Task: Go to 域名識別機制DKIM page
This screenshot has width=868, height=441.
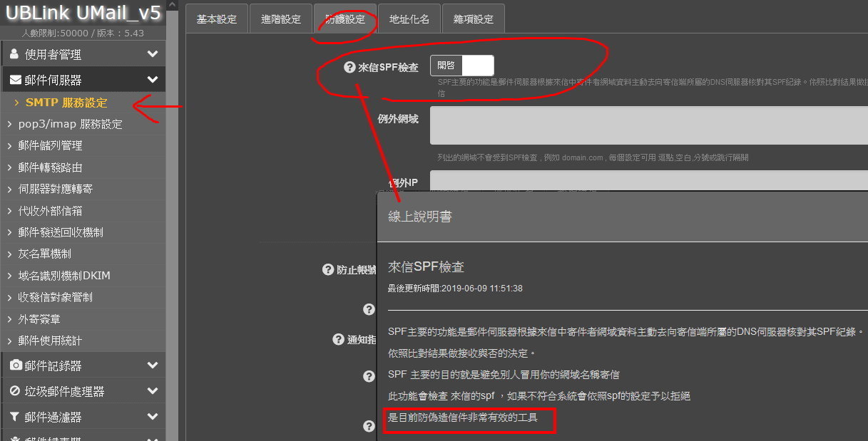Action: point(64,275)
